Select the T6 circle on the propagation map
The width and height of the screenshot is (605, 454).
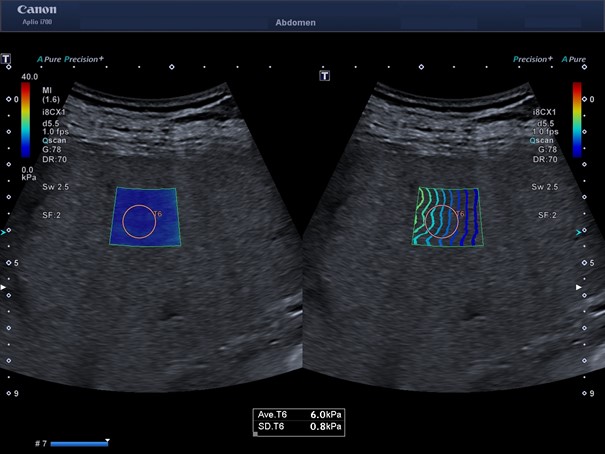pyautogui.click(x=441, y=221)
